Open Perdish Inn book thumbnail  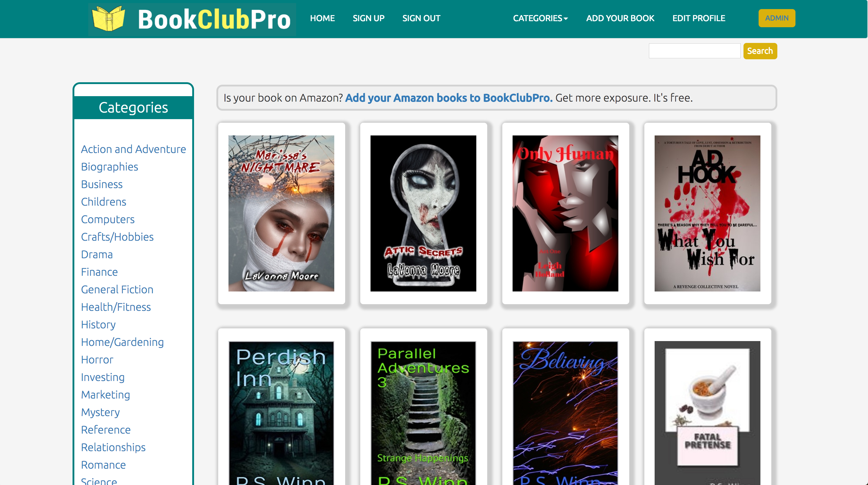281,413
